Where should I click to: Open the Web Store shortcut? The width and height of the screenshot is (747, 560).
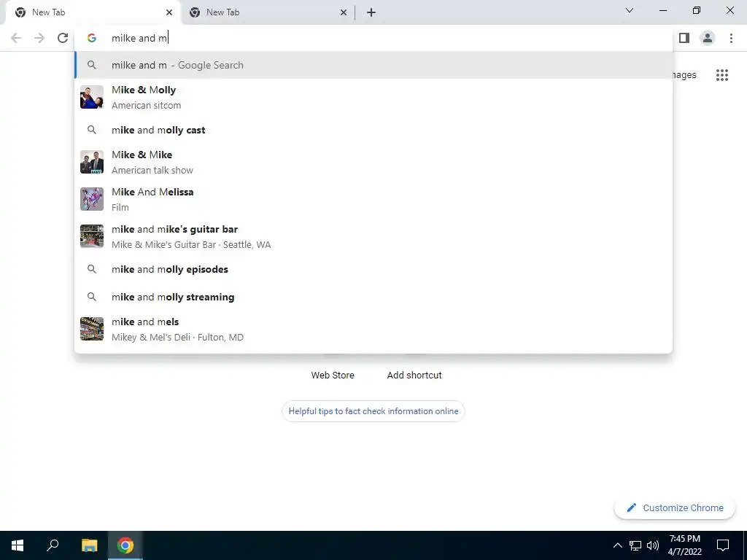pyautogui.click(x=333, y=376)
